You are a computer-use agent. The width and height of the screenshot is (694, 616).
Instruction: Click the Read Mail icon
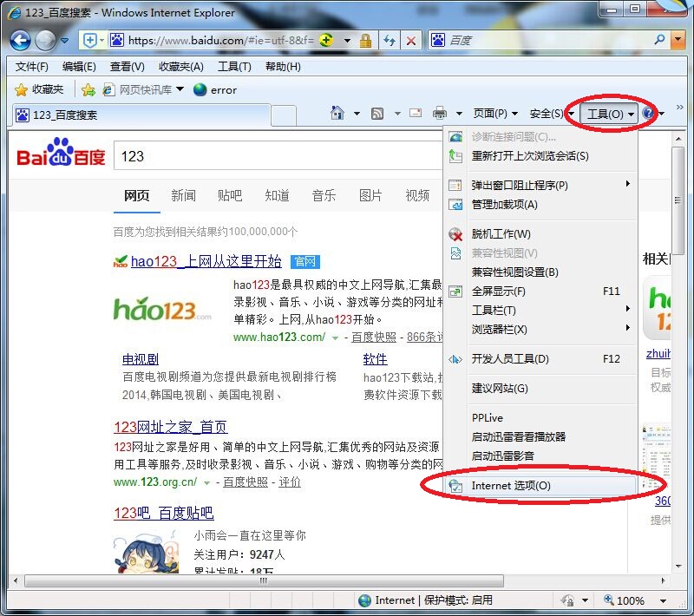pos(416,113)
